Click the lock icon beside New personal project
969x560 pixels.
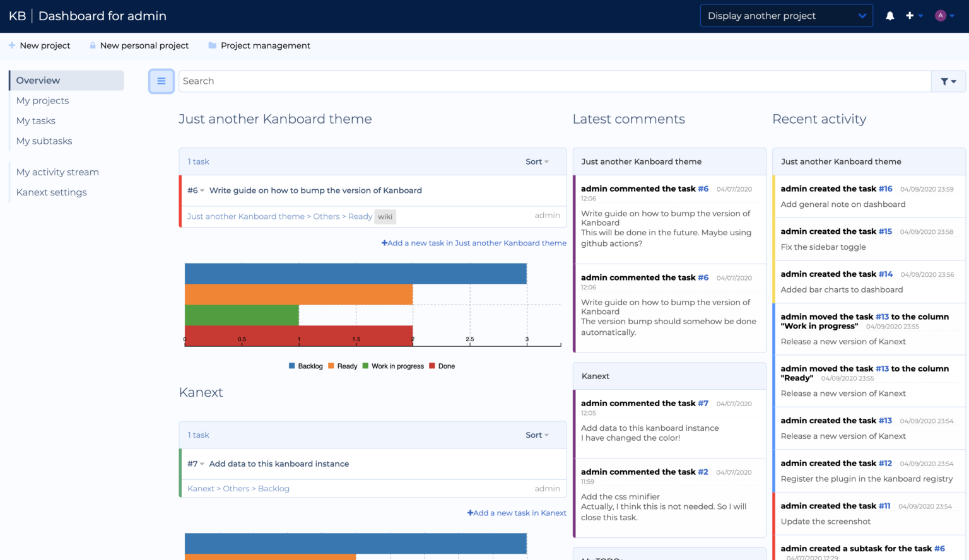92,45
